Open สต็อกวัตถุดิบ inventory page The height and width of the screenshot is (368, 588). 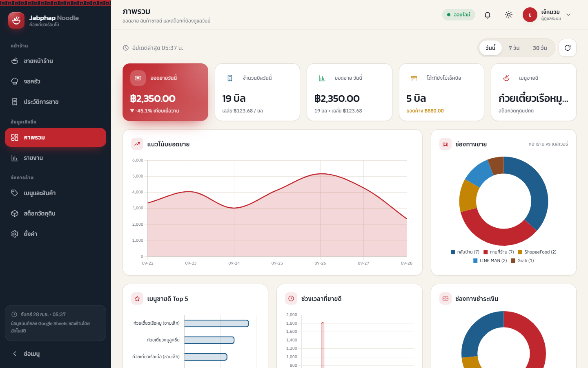coord(56,213)
